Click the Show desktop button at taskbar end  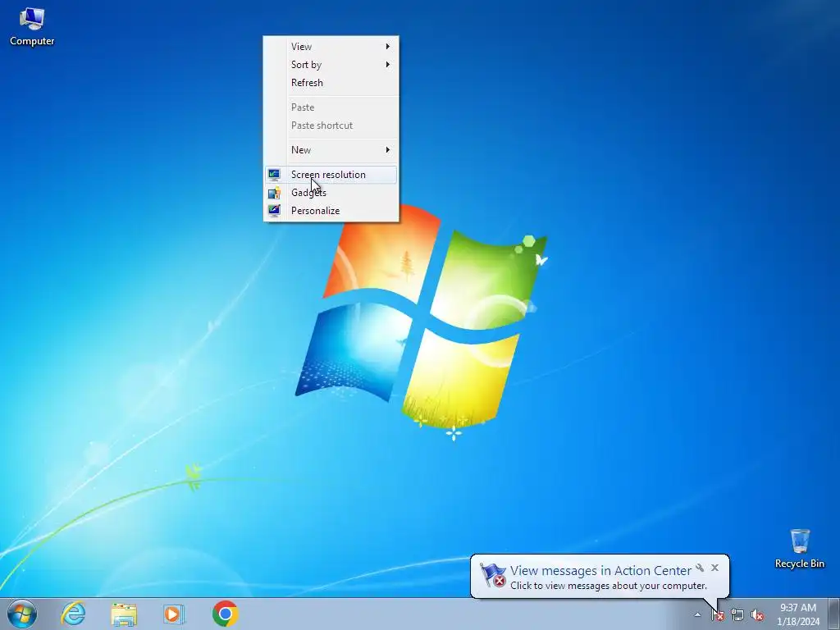click(834, 614)
